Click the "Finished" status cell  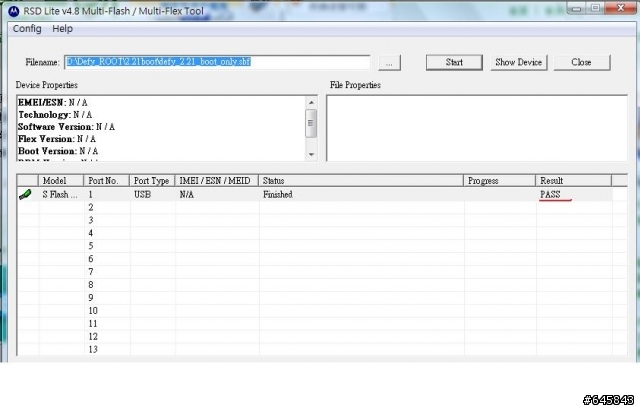361,195
